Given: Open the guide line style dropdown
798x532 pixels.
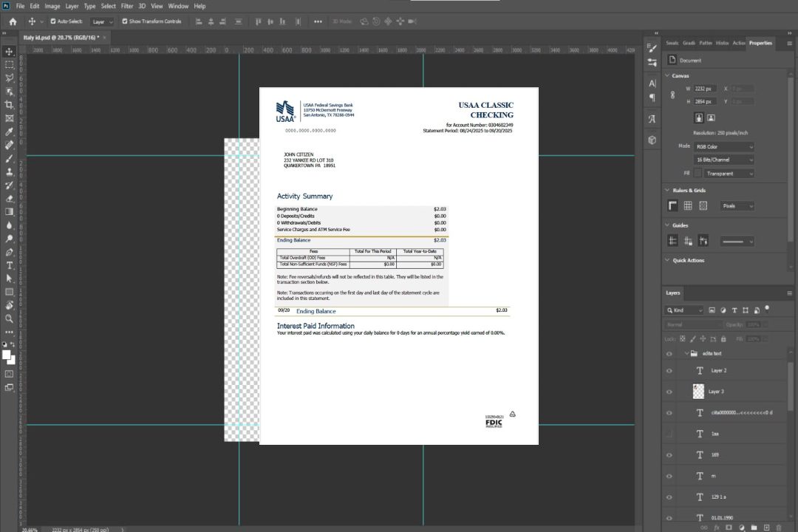Looking at the screenshot, I should pyautogui.click(x=737, y=242).
